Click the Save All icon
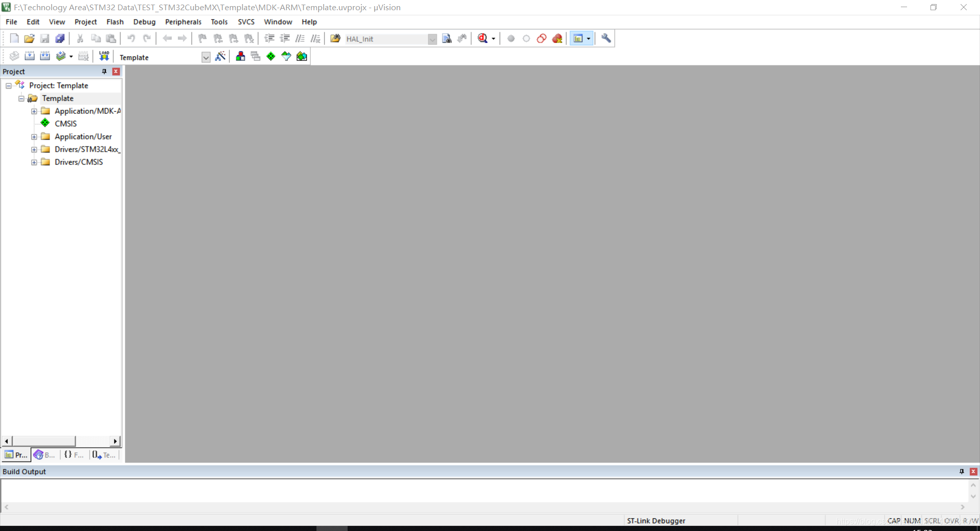980x531 pixels. [x=60, y=38]
